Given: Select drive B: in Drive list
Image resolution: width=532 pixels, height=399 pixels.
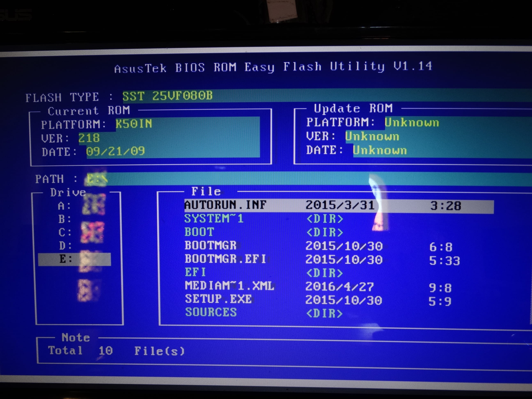Looking at the screenshot, I should tap(65, 219).
